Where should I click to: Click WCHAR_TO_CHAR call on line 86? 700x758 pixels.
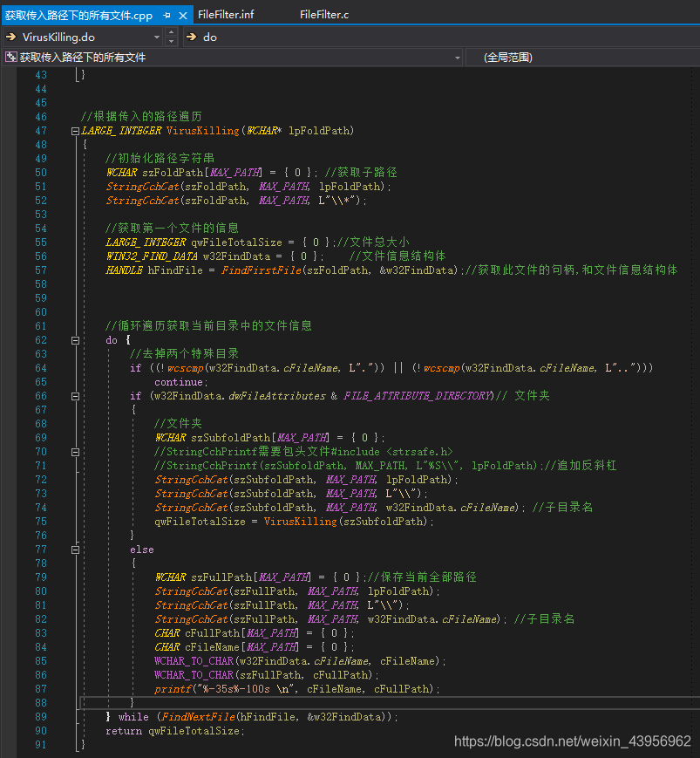pyautogui.click(x=194, y=675)
